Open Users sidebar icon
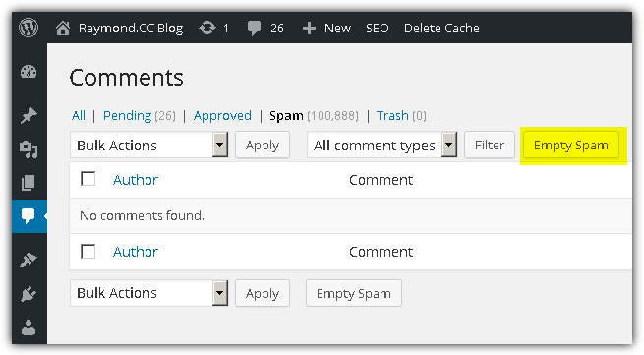Viewport: 644px width, 355px height. pyautogui.click(x=29, y=327)
